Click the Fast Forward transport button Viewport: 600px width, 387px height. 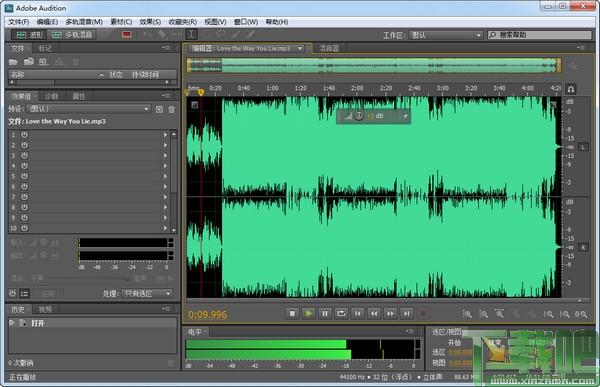point(390,314)
